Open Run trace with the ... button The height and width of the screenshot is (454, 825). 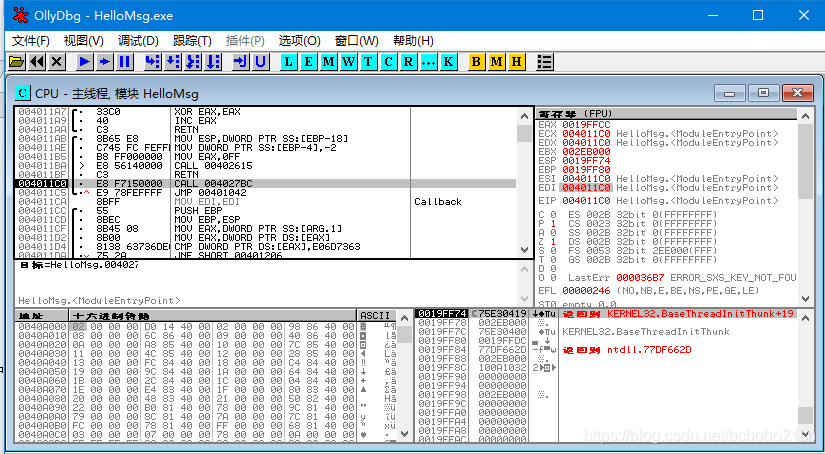coord(428,62)
